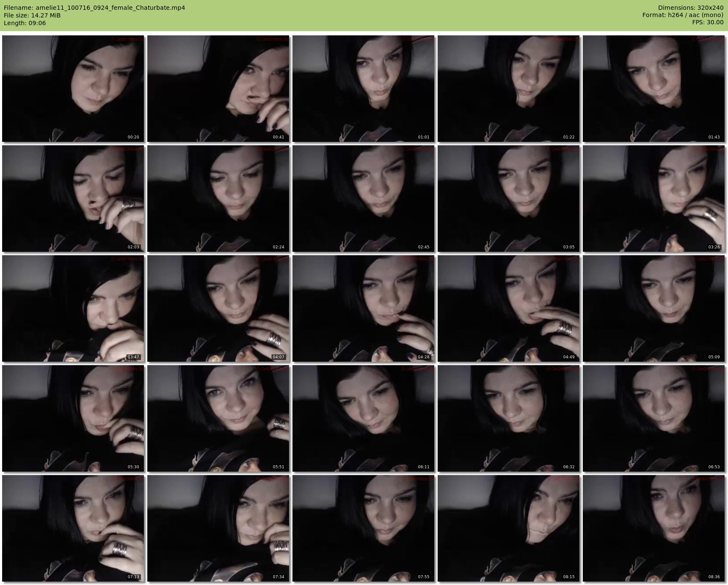The height and width of the screenshot is (585, 728).
Task: Select the frame at 05:30
Action: click(x=73, y=418)
